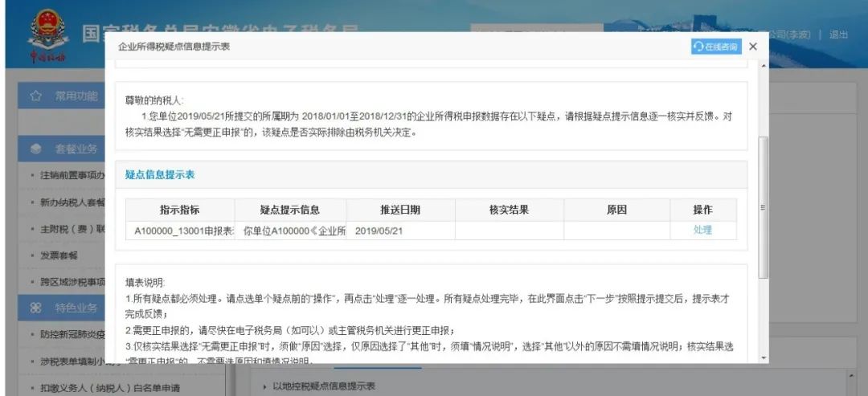868x396 pixels.
Task: Open 新办纳税人套餐 sidebar item
Action: tap(72, 202)
